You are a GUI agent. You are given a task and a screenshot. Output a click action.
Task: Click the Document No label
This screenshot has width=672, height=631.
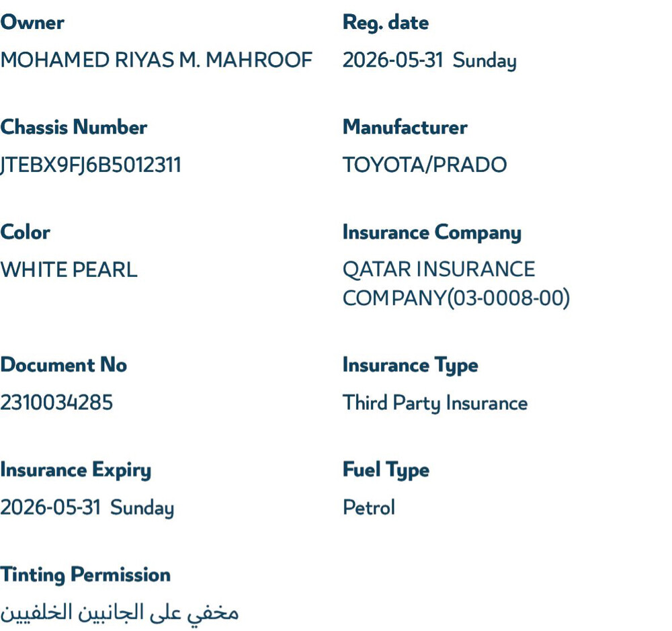click(63, 365)
